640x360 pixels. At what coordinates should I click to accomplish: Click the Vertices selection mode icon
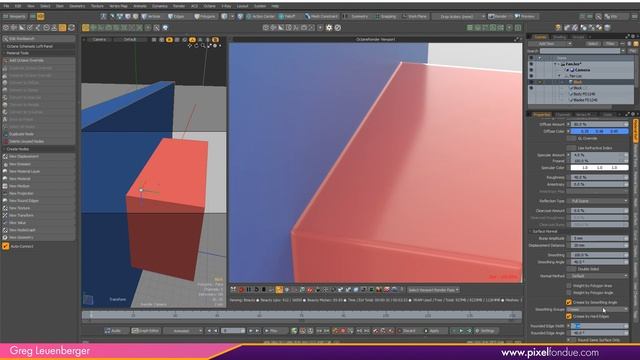tap(144, 17)
